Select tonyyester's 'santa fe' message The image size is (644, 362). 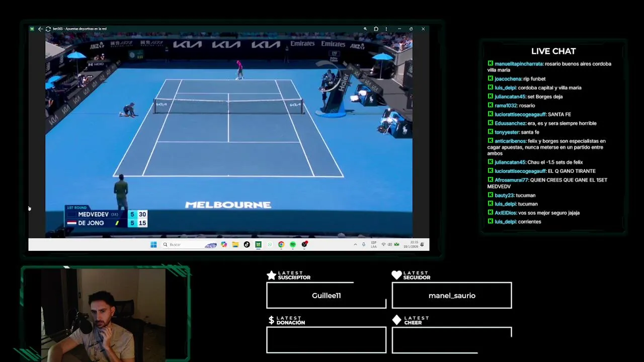(513, 132)
